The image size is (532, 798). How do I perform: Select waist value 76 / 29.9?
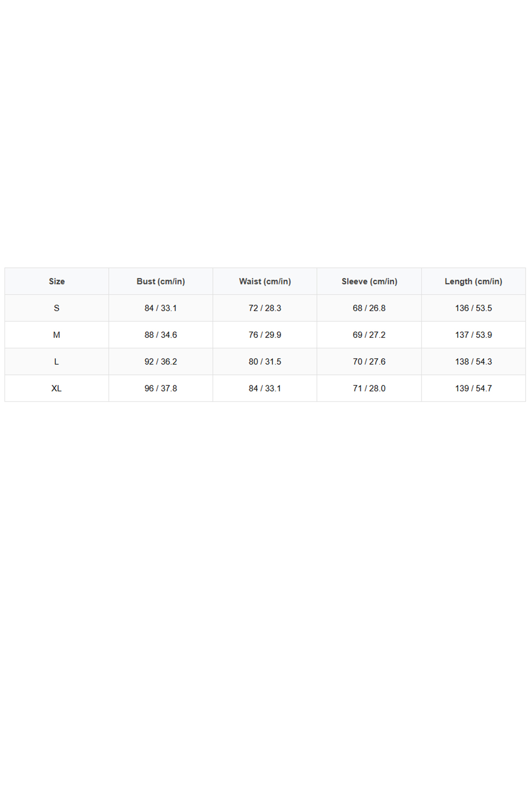pyautogui.click(x=265, y=335)
